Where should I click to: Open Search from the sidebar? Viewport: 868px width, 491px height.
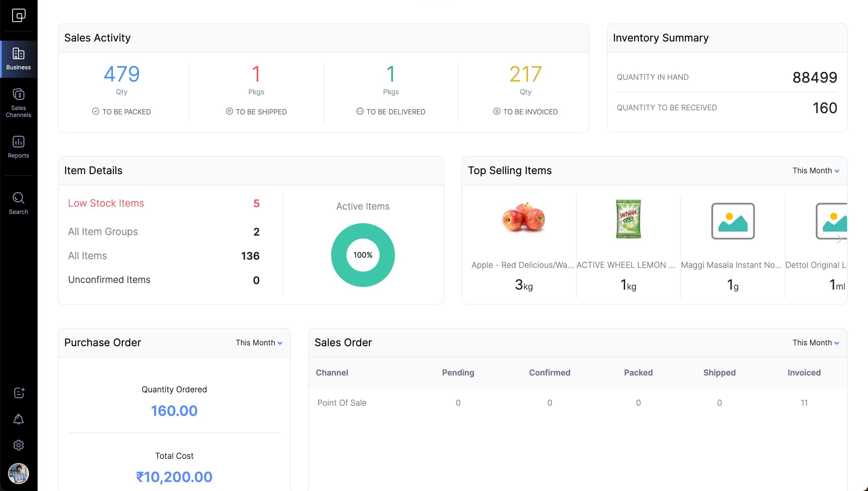click(19, 203)
